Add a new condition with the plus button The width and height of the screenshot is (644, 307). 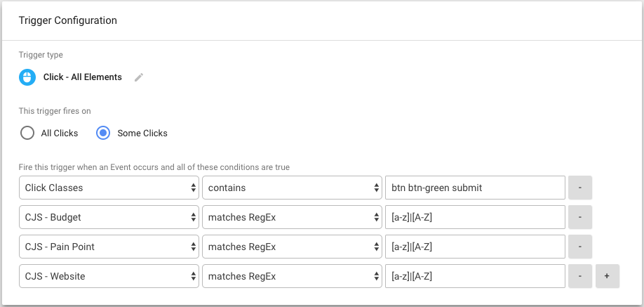coord(608,276)
